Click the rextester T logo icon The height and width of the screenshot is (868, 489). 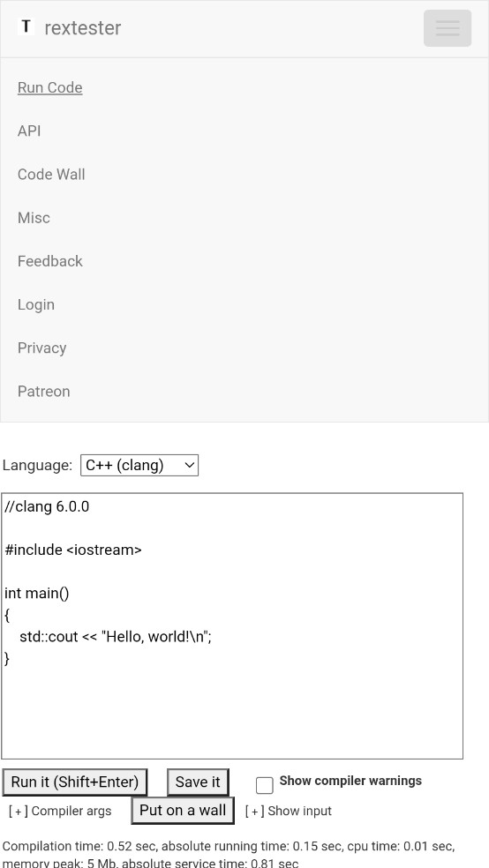[26, 26]
